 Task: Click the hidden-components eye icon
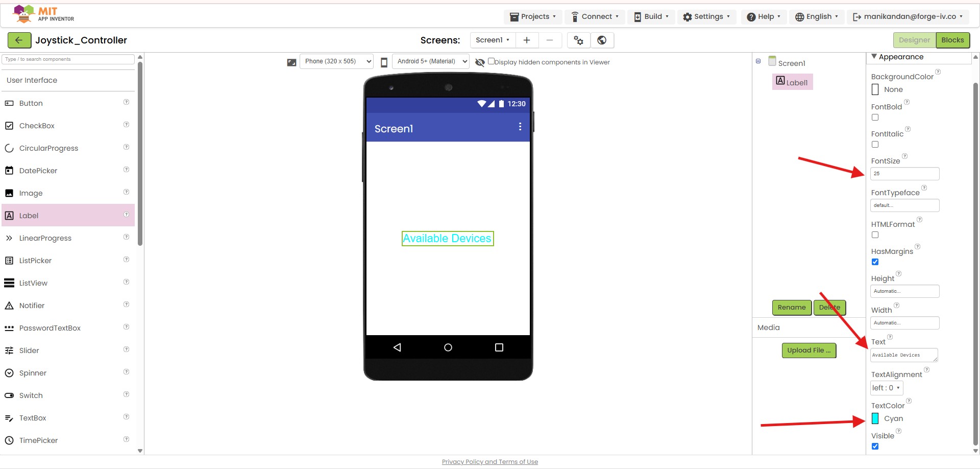[480, 62]
